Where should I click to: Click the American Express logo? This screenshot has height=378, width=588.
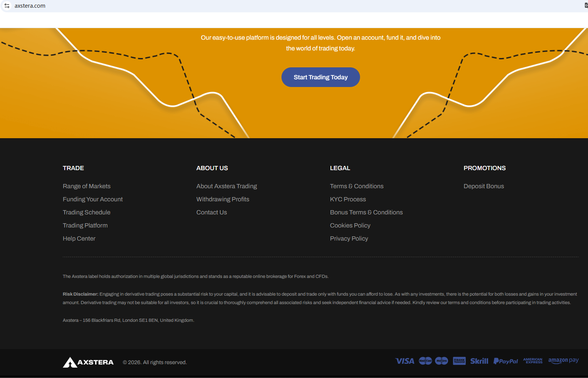[533, 361]
